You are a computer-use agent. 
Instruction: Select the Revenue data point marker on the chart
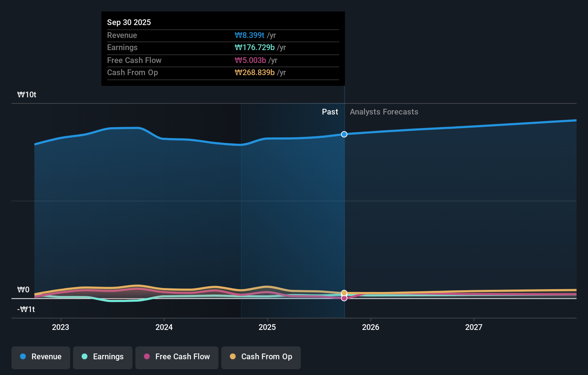pyautogui.click(x=344, y=135)
